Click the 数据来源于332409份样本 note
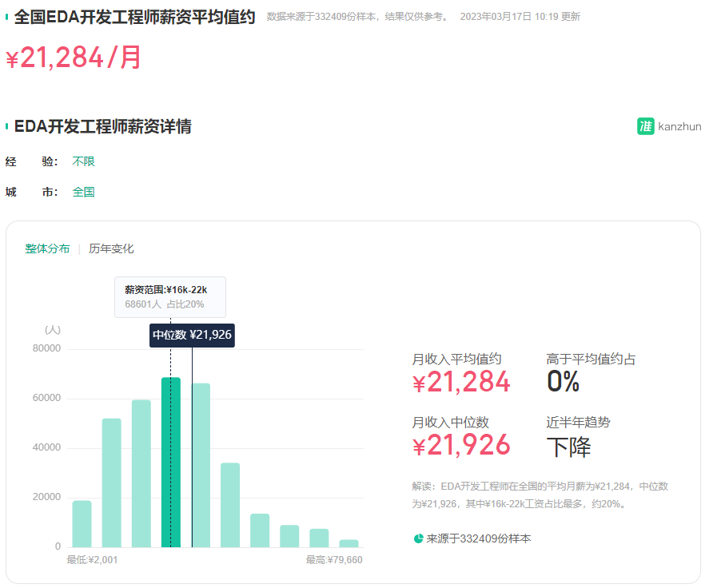The image size is (713, 588). tap(358, 17)
